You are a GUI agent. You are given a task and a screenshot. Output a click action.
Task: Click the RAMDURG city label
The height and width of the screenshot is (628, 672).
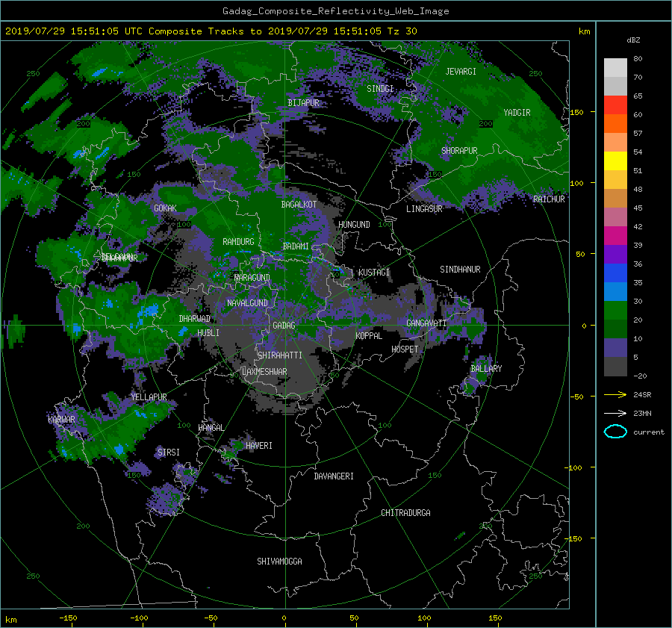[238, 242]
